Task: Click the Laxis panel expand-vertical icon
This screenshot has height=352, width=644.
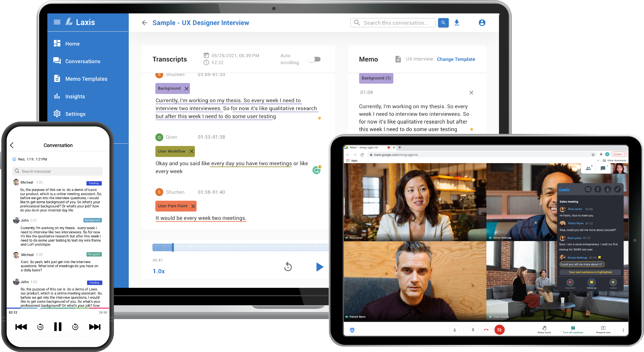Action: point(598,189)
